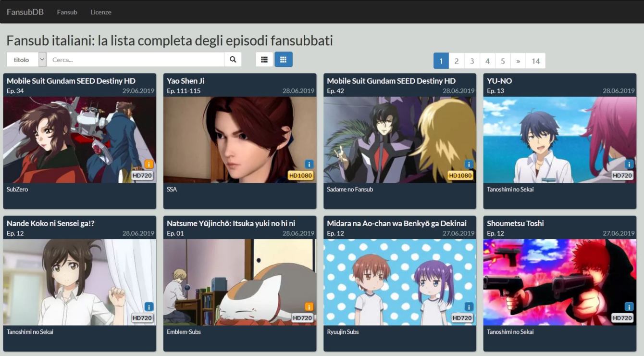
Task: Open info icon on Yao Shen Ji card
Action: 309,164
